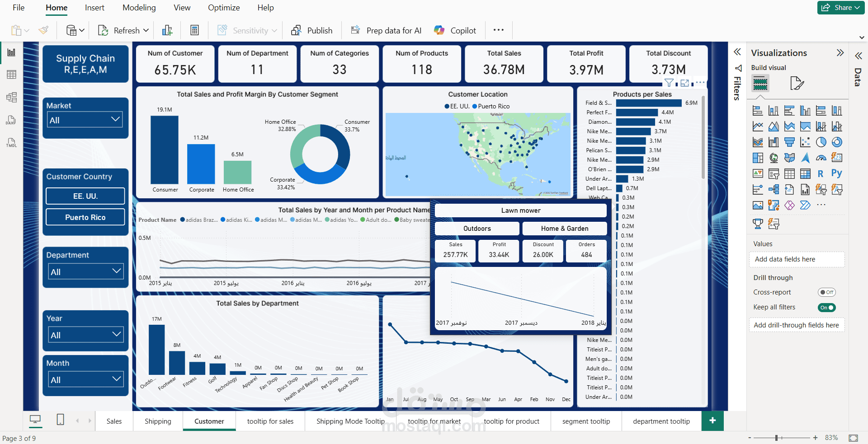This screenshot has height=444, width=868.
Task: Select the Metrics trophy visual
Action: coord(758,223)
